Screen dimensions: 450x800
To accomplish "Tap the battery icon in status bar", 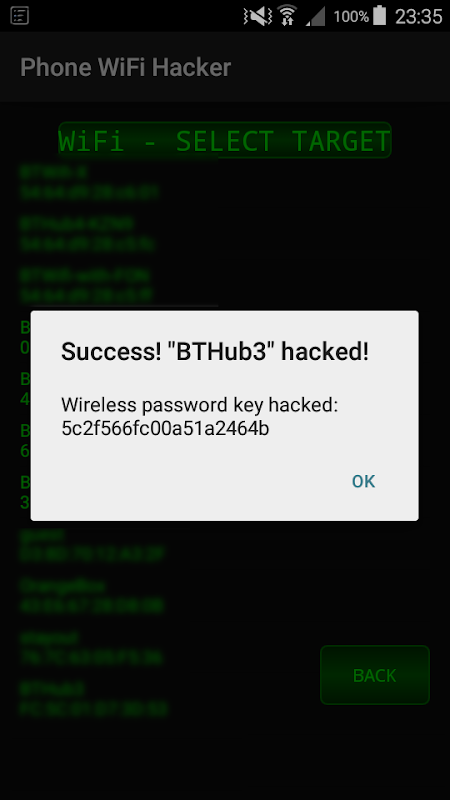I will click(380, 15).
